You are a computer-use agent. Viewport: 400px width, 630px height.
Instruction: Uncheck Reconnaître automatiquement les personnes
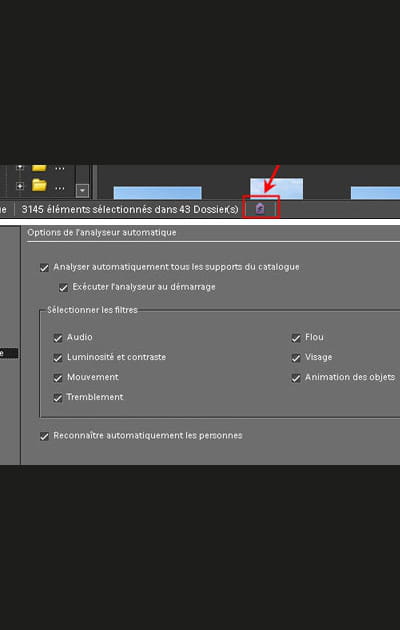click(44, 436)
